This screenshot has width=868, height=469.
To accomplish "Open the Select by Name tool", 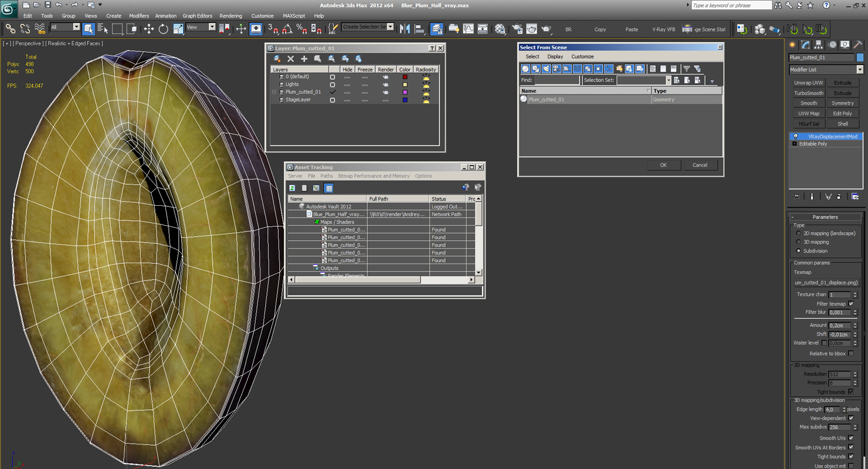I will pyautogui.click(x=103, y=28).
